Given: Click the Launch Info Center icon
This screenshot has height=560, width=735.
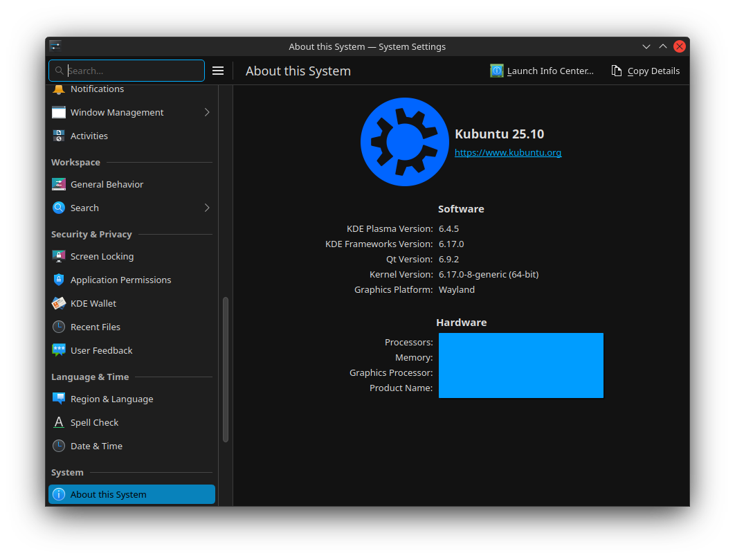Looking at the screenshot, I should pos(497,71).
